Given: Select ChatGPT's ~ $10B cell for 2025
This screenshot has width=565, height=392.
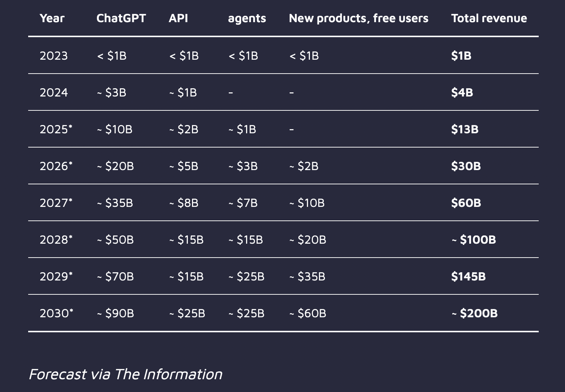Looking at the screenshot, I should coord(115,129).
